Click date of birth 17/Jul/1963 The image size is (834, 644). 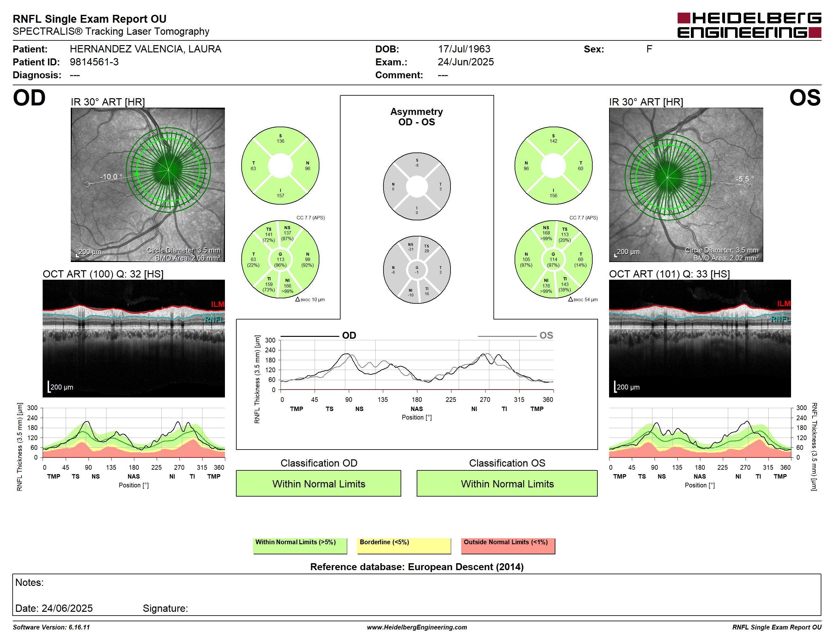pyautogui.click(x=464, y=49)
